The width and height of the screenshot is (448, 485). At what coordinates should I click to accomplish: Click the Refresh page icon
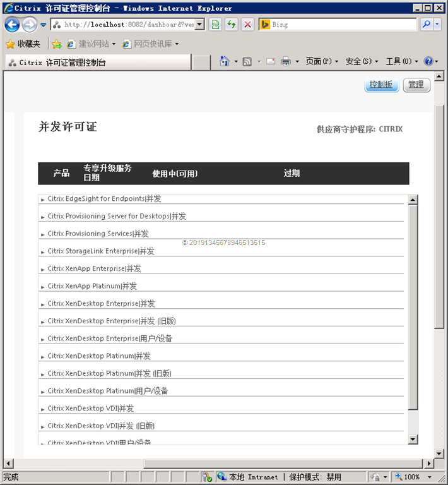pyautogui.click(x=232, y=25)
